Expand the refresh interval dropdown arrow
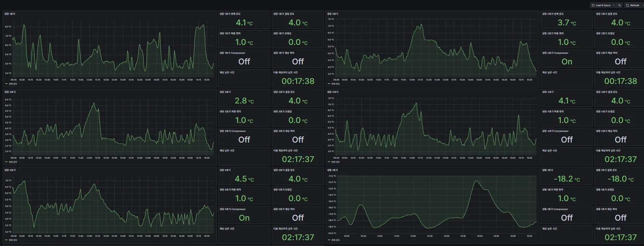The width and height of the screenshot is (644, 246). click(x=643, y=5)
